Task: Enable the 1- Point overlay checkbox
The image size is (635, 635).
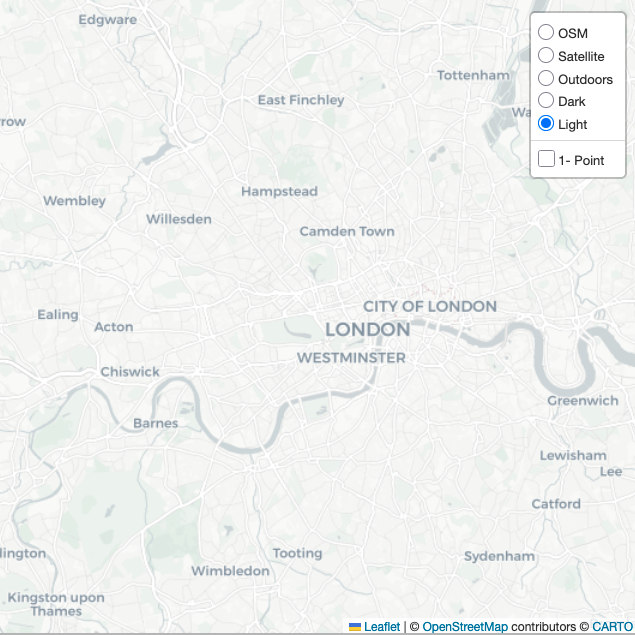Action: click(x=546, y=159)
